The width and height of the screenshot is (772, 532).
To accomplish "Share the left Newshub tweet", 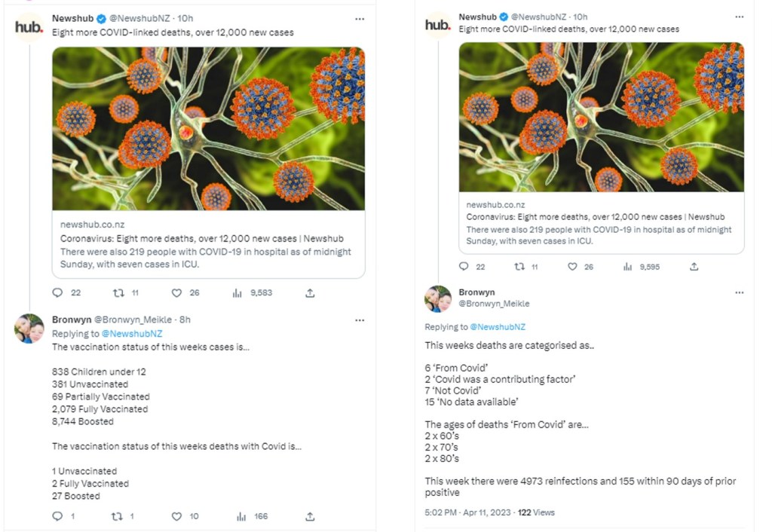I will click(310, 293).
